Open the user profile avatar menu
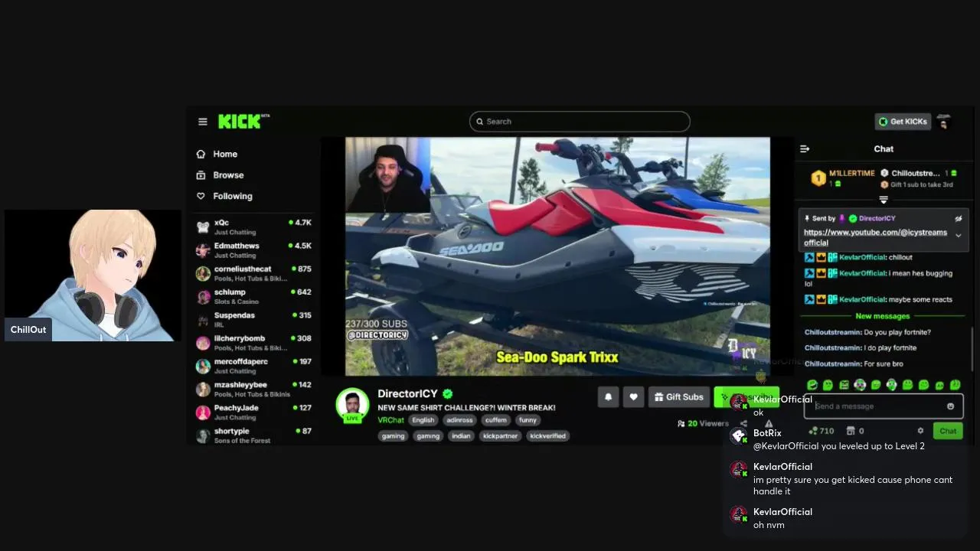Viewport: 980px width, 551px height. click(x=944, y=122)
